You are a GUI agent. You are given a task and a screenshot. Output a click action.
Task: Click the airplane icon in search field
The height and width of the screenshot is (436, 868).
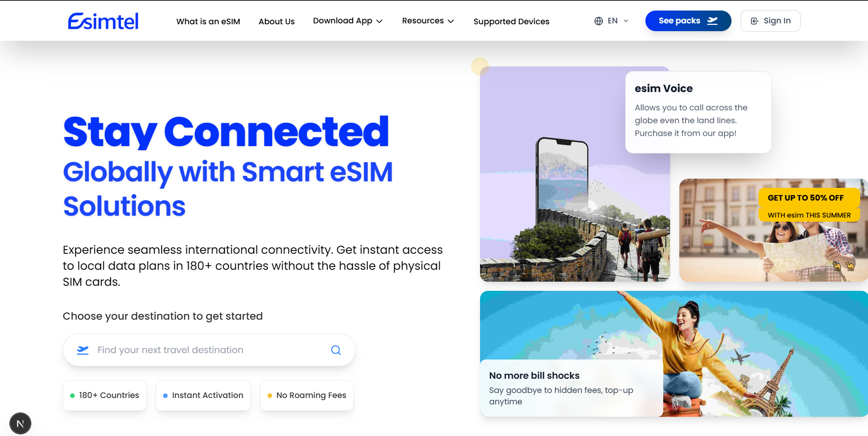point(82,350)
